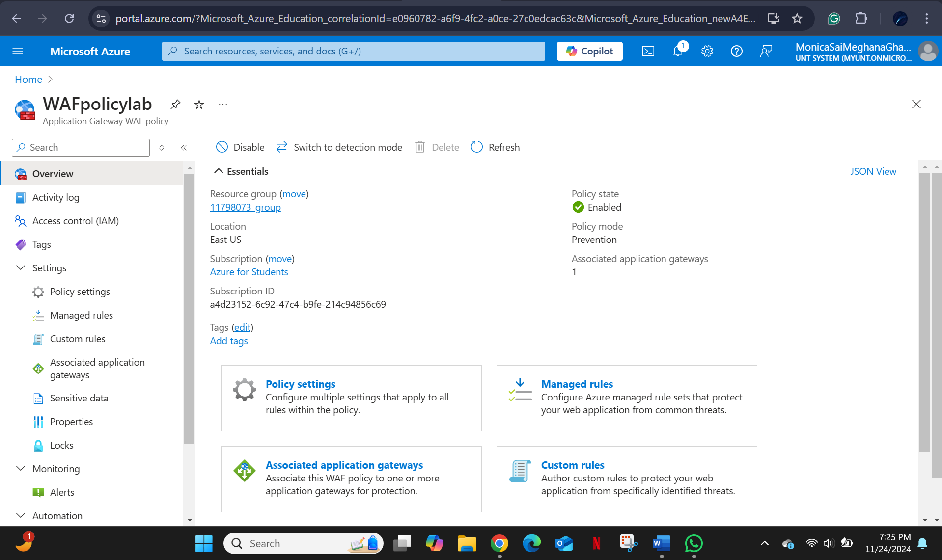Open Cloud Shell from top bar
Image resolution: width=942 pixels, height=560 pixels.
point(648,51)
